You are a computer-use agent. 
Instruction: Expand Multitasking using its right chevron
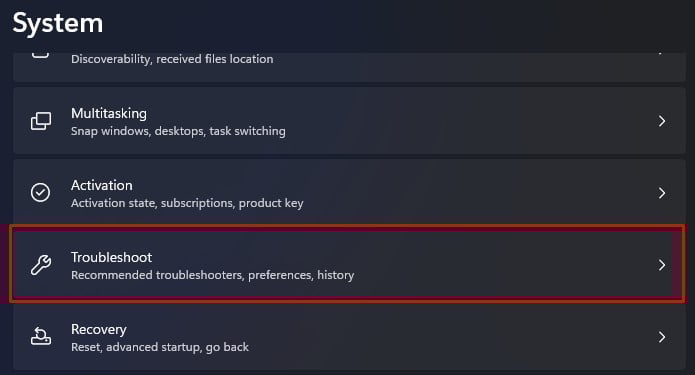point(662,121)
